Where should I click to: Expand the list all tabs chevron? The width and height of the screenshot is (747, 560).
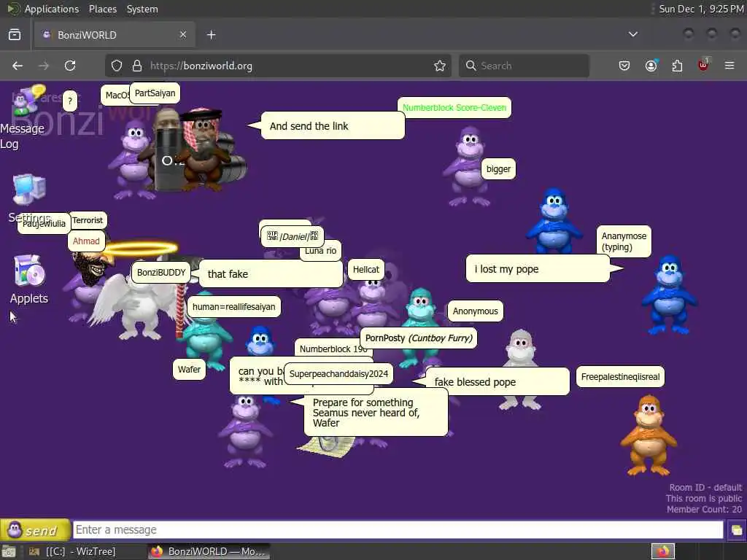pos(632,34)
